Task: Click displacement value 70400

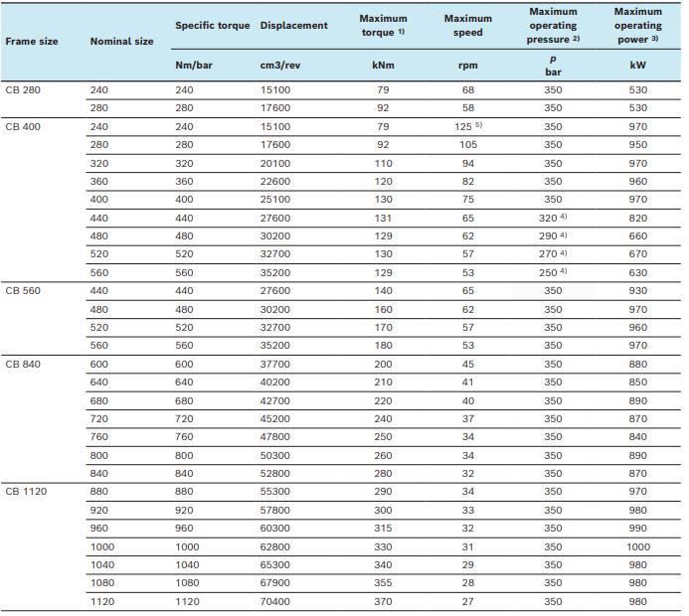Action: click(x=275, y=601)
